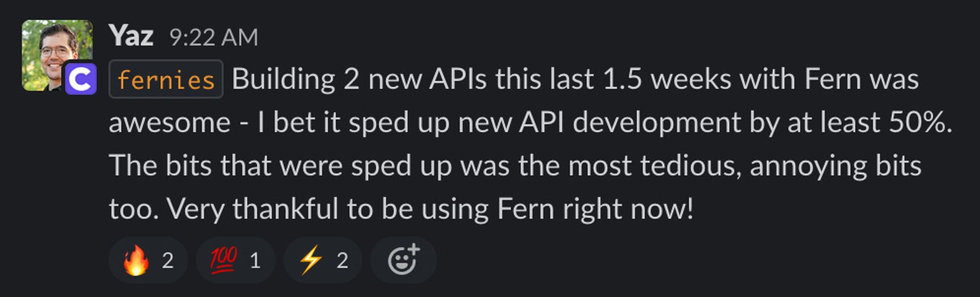Image resolution: width=980 pixels, height=297 pixels.
Task: Toggle the lightning bolt reaction
Action: (x=322, y=260)
